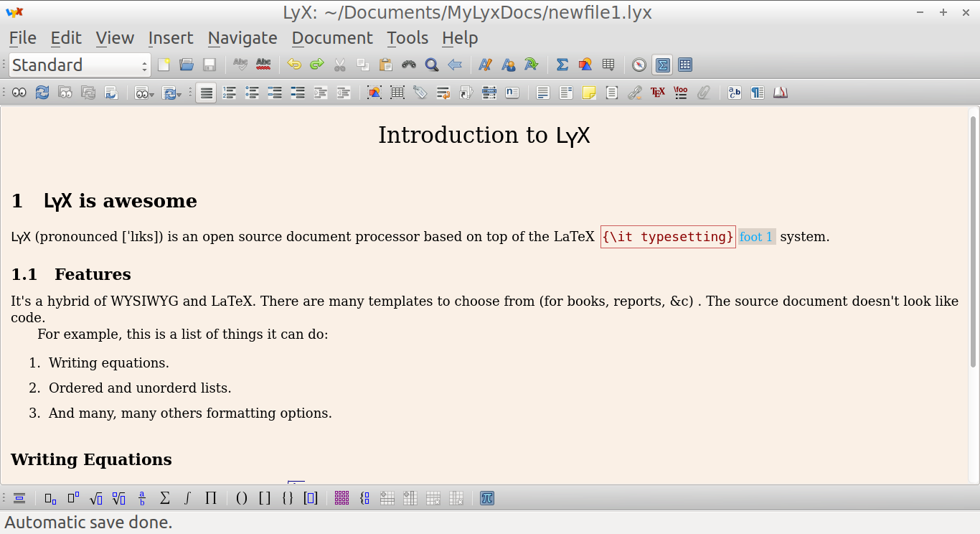Insert label tag icon
This screenshot has height=534, width=980.
coord(420,93)
